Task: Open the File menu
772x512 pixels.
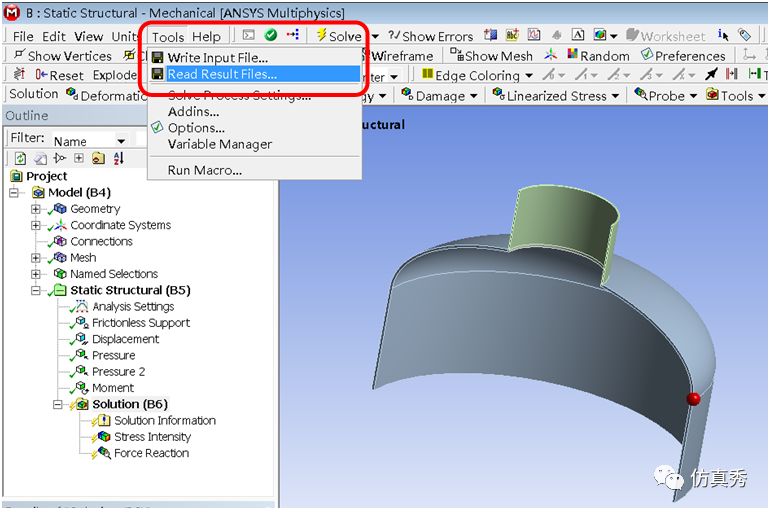Action: (x=23, y=36)
